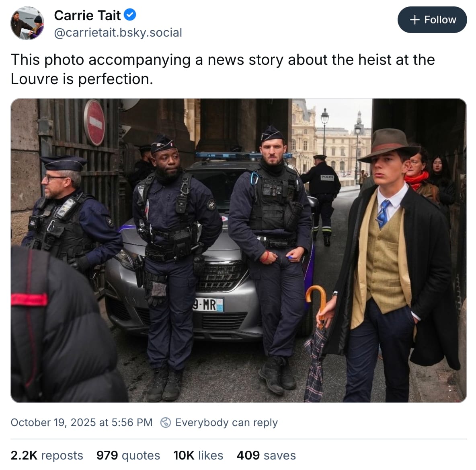Viewport: 476px width, 470px height.
Task: Click the post text about the Louvre heist
Action: pyautogui.click(x=223, y=69)
